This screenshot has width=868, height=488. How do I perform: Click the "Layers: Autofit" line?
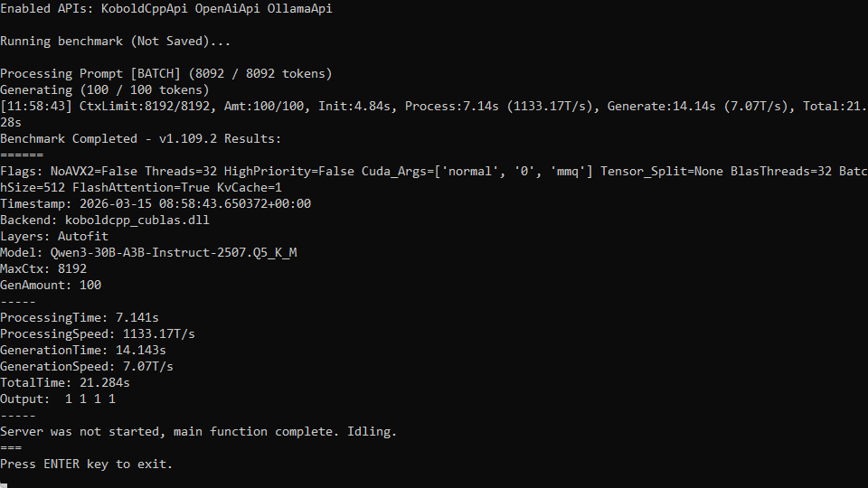[x=54, y=237]
